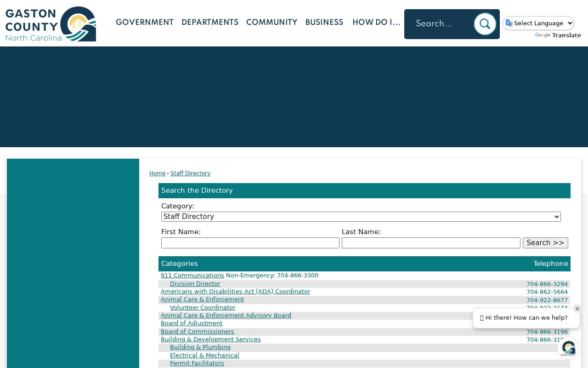The height and width of the screenshot is (368, 588).
Task: Click the Search >> button
Action: coord(545,243)
